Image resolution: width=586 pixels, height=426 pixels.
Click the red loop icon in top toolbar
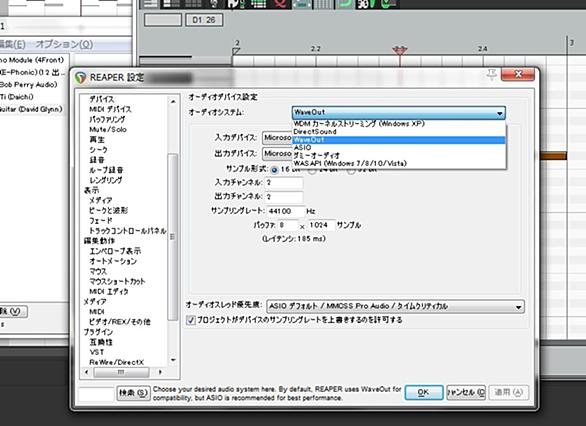click(x=281, y=4)
